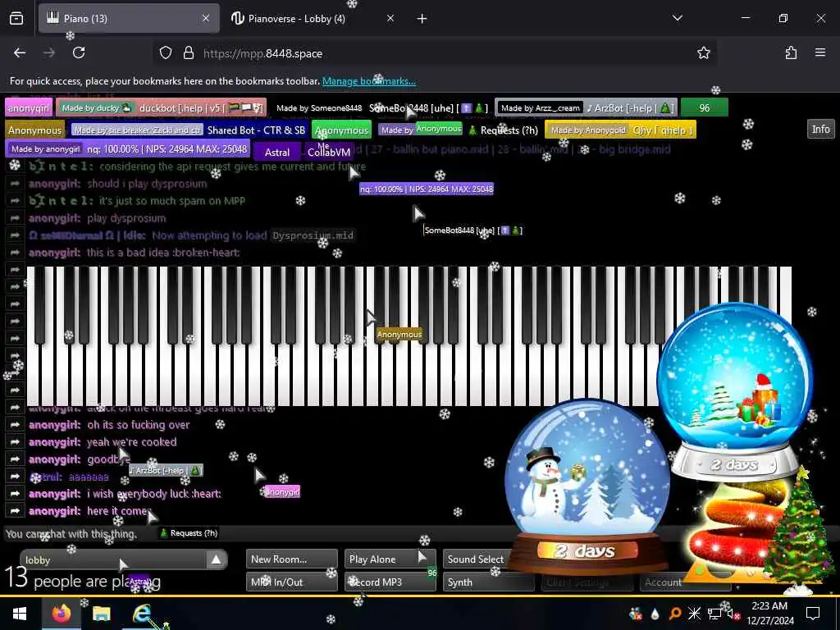This screenshot has width=840, height=630.
Task: Select the Qhy [ qhelp ] user tag
Action: 620,130
